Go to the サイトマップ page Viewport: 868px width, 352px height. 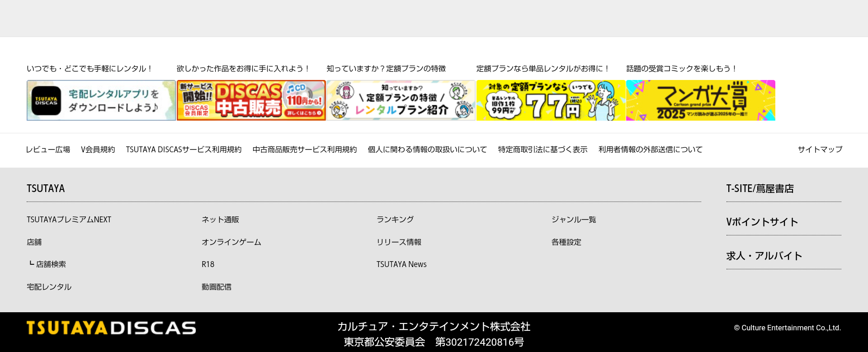click(820, 150)
